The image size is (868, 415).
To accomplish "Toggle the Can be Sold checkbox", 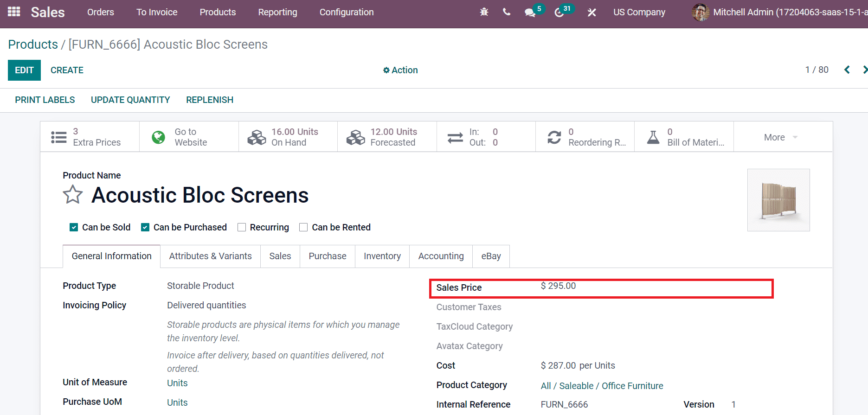I will (x=74, y=227).
